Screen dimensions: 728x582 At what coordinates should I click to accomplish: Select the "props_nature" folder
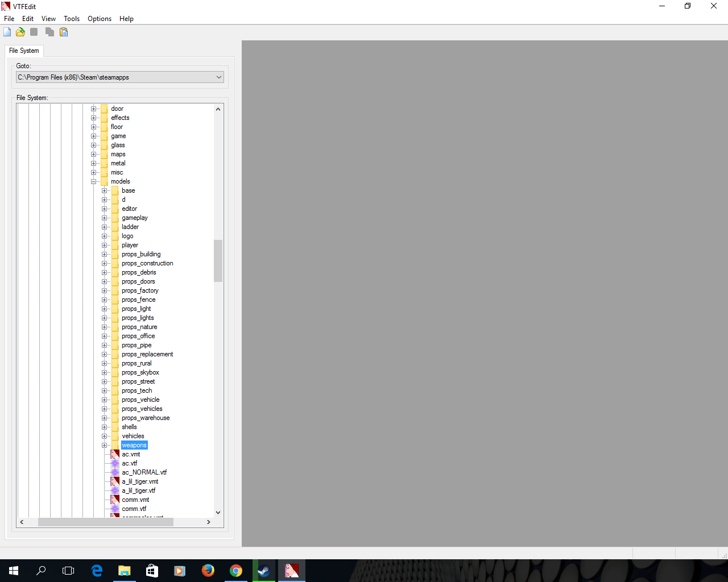click(139, 327)
